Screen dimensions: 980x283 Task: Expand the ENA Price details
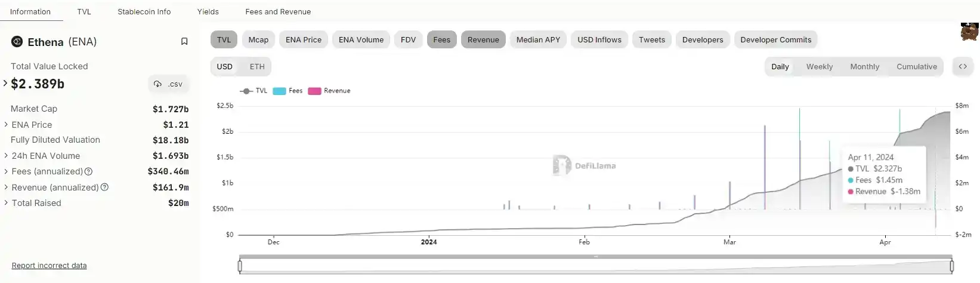coord(6,125)
